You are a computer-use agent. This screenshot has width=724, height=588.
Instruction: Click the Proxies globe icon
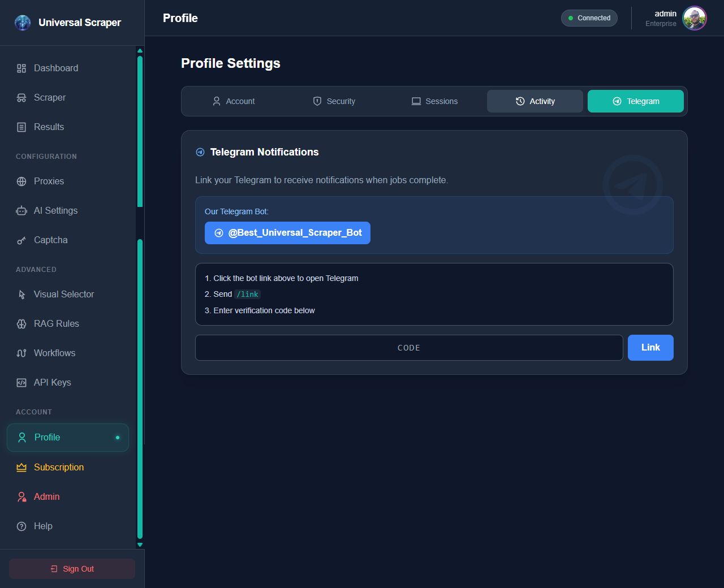(x=21, y=181)
